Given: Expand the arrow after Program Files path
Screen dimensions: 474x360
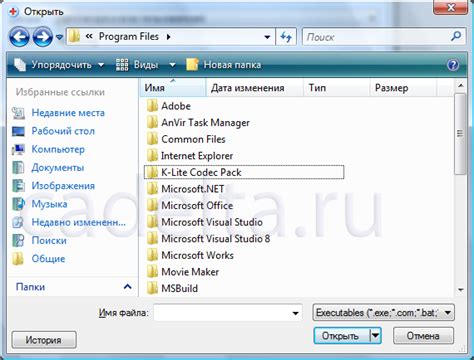Looking at the screenshot, I should 169,37.
